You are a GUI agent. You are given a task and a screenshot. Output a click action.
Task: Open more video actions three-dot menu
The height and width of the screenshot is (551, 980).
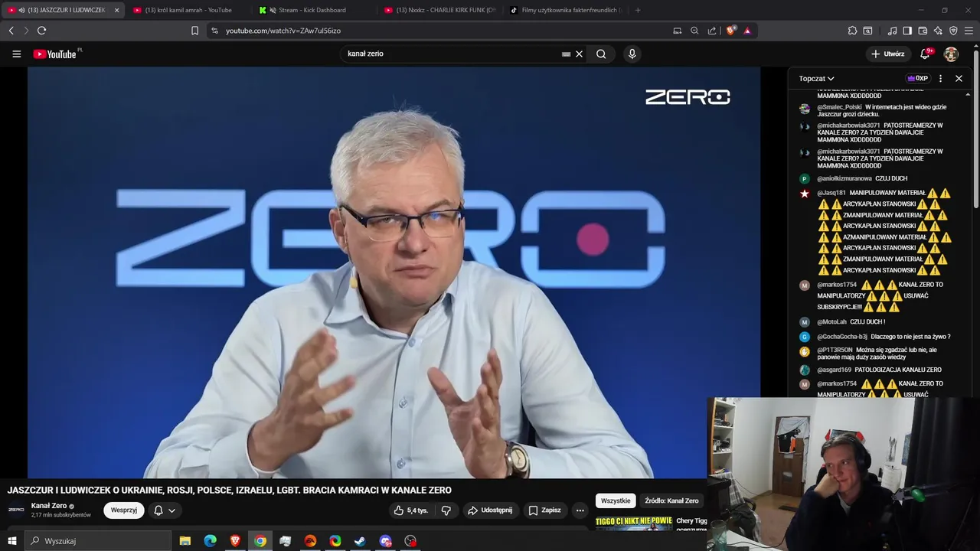(580, 510)
